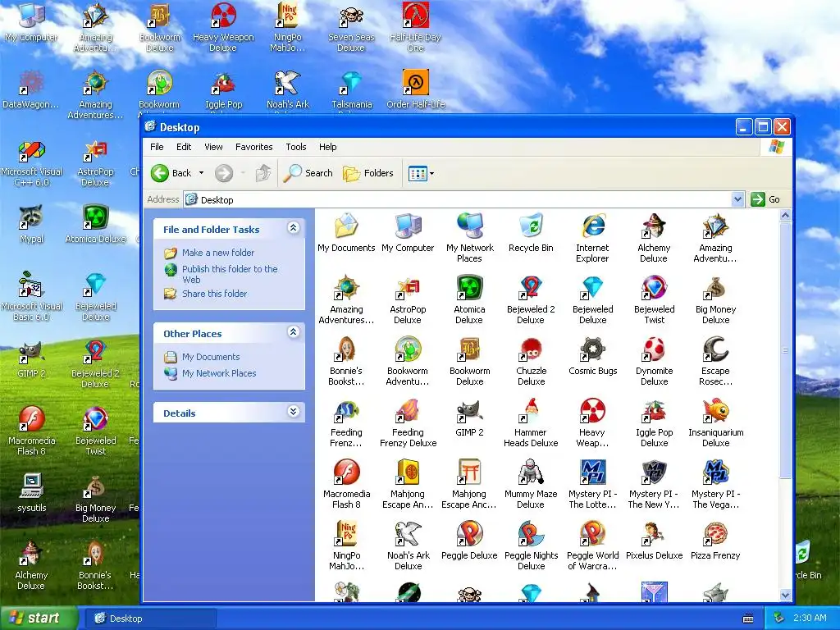Viewport: 840px width, 630px height.
Task: Select Seven Seas Deluxe desktop shortcut
Action: pyautogui.click(x=351, y=16)
